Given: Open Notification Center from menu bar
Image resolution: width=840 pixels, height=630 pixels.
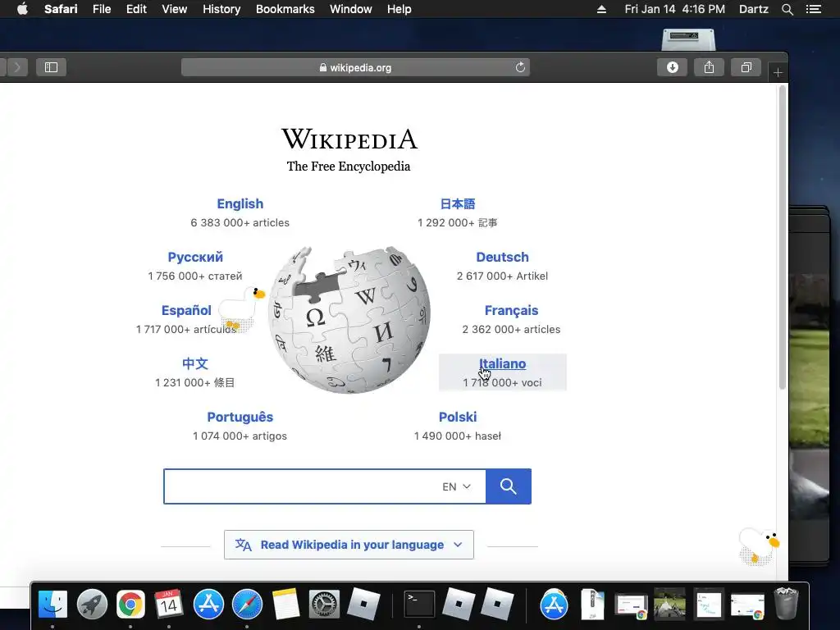Looking at the screenshot, I should point(813,9).
